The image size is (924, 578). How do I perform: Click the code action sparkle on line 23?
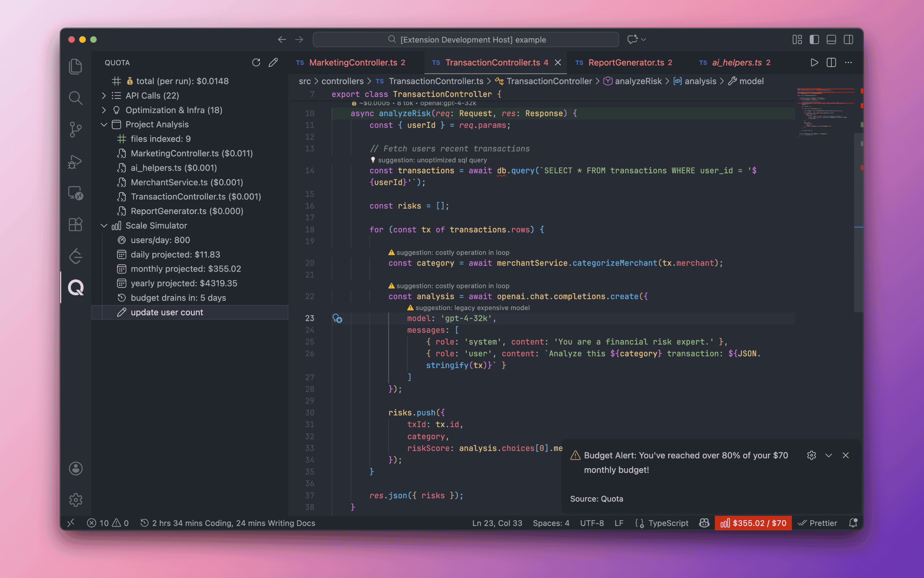pos(337,318)
